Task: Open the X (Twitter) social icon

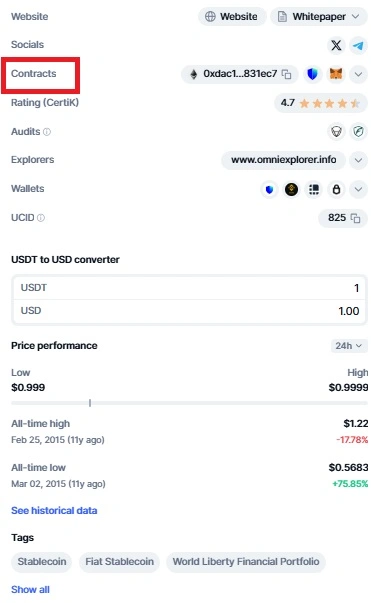Action: click(336, 45)
